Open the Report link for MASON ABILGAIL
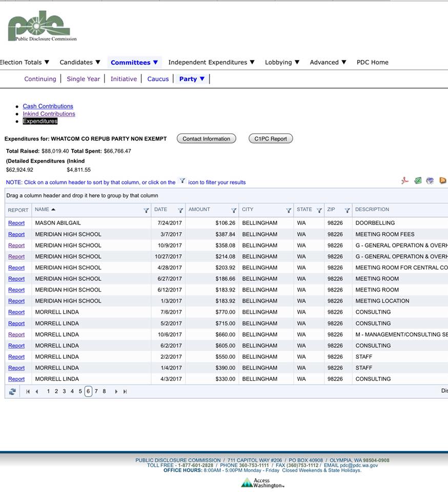448x492 pixels. click(x=16, y=223)
